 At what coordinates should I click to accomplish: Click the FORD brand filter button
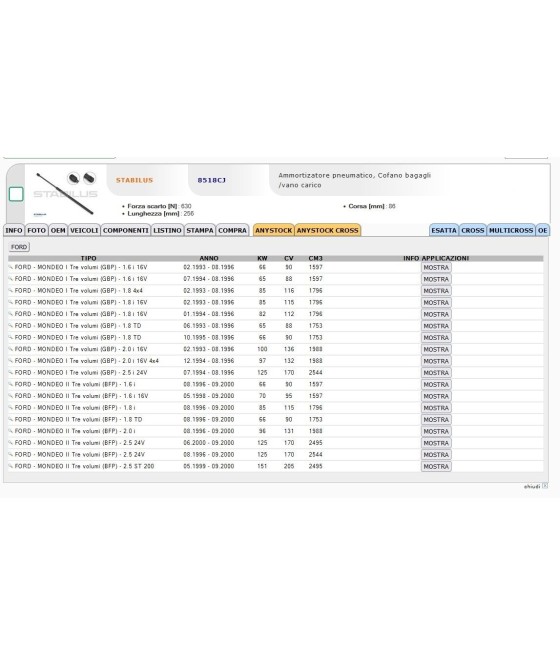[19, 247]
